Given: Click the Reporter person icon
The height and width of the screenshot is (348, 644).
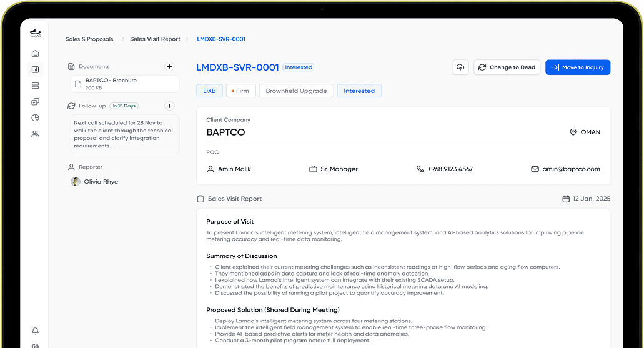Looking at the screenshot, I should pyautogui.click(x=71, y=167).
